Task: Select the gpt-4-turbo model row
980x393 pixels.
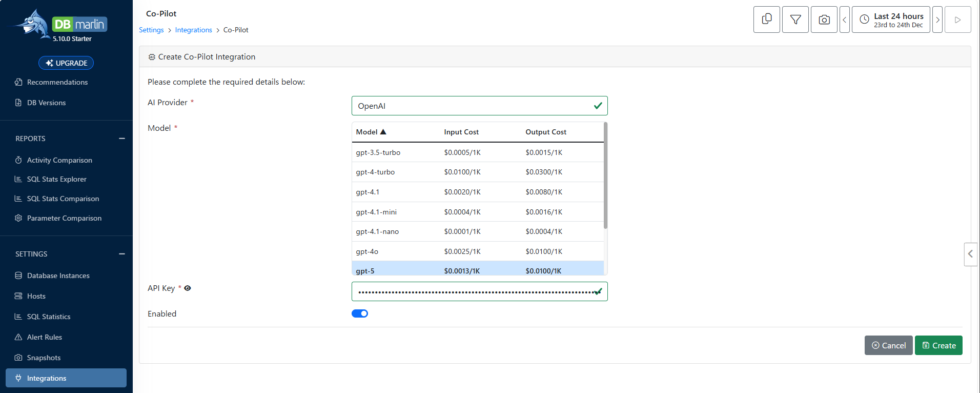Action: [x=478, y=172]
